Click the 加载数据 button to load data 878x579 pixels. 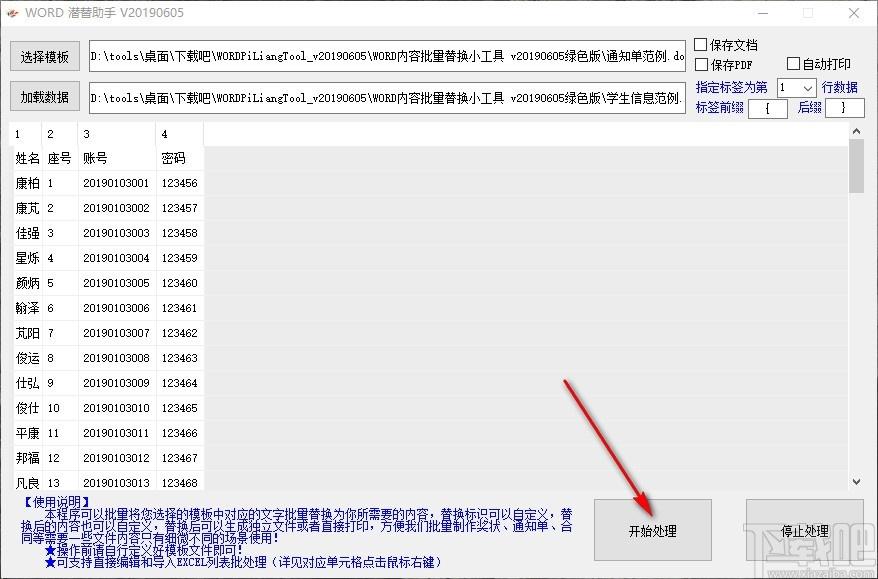point(44,96)
